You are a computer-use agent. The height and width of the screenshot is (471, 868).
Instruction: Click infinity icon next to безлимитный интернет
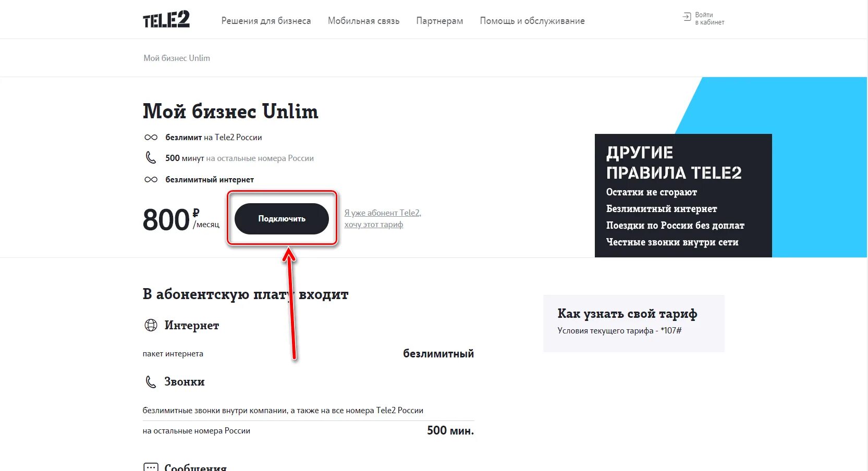pos(151,180)
